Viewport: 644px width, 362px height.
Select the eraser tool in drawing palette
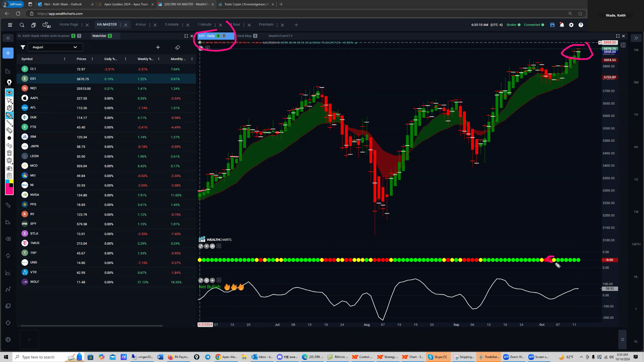(x=9, y=130)
